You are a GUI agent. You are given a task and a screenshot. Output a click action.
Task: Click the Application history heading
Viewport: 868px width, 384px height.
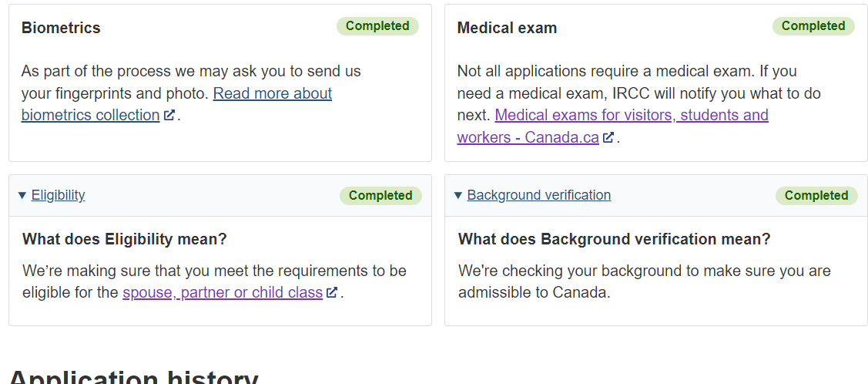(x=133, y=378)
